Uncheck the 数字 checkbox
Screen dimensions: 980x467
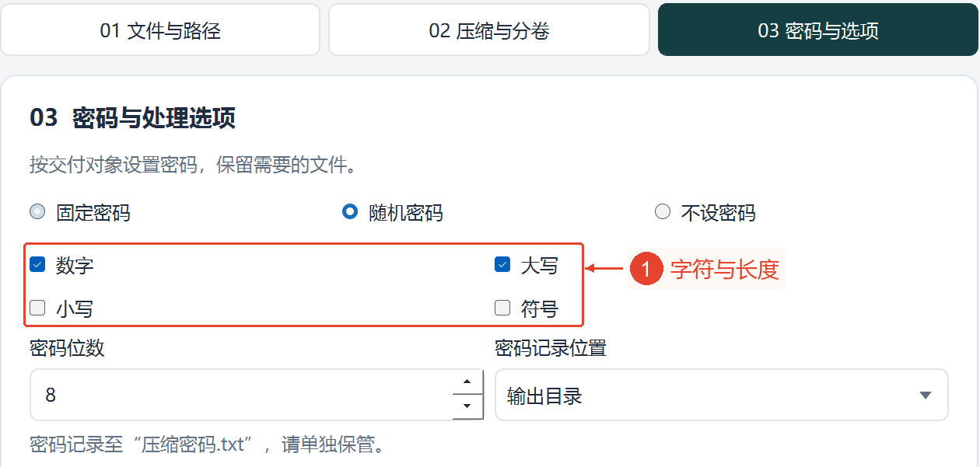[x=37, y=265]
